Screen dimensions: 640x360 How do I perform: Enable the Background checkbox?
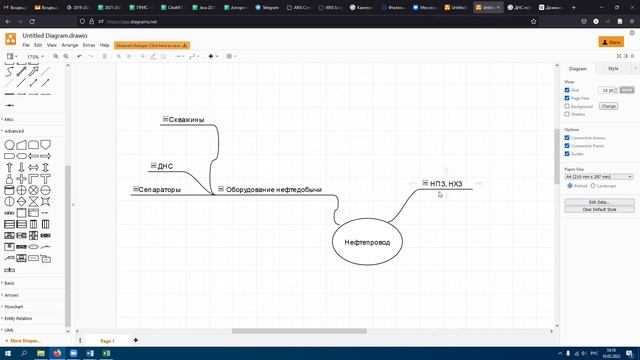coord(567,106)
